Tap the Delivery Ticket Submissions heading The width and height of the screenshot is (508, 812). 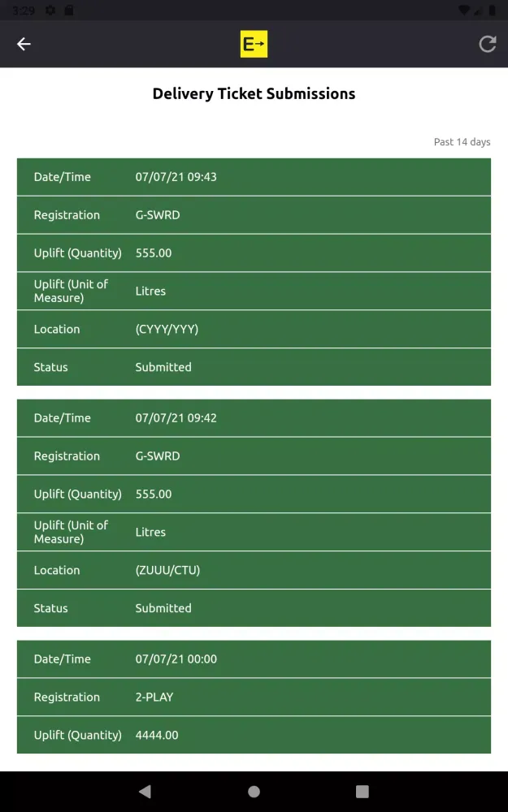pyautogui.click(x=254, y=93)
